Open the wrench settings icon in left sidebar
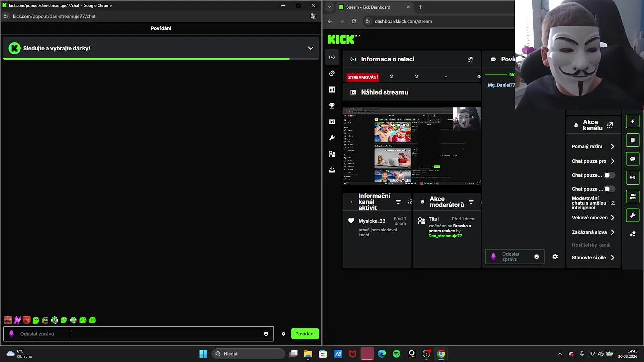This screenshot has height=362, width=644. (x=332, y=138)
